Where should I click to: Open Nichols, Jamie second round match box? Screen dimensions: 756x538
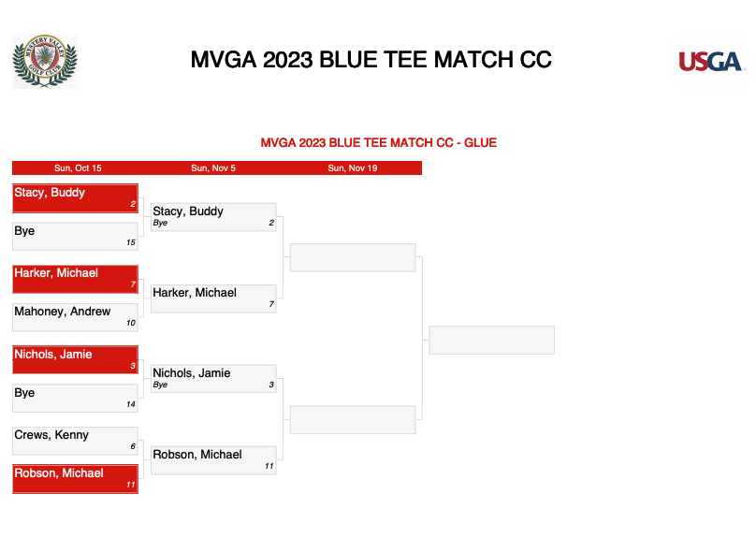213,378
